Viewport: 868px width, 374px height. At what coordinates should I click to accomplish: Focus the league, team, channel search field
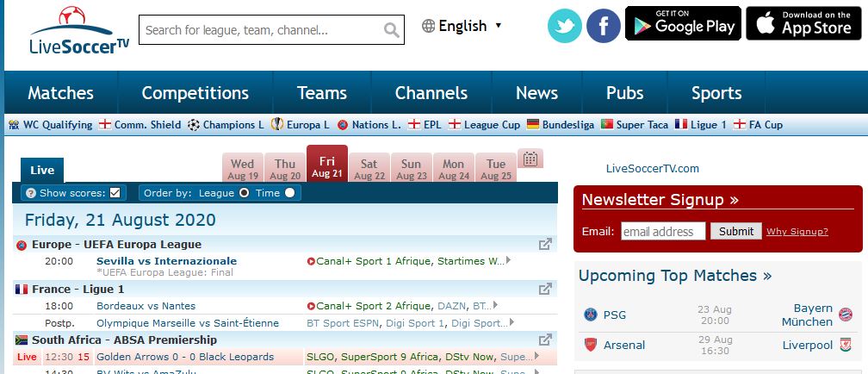point(263,30)
